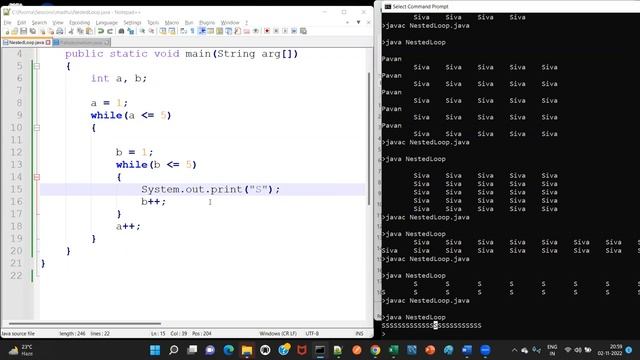
Task: Switch to the second inactive document tab
Action: click(x=81, y=42)
